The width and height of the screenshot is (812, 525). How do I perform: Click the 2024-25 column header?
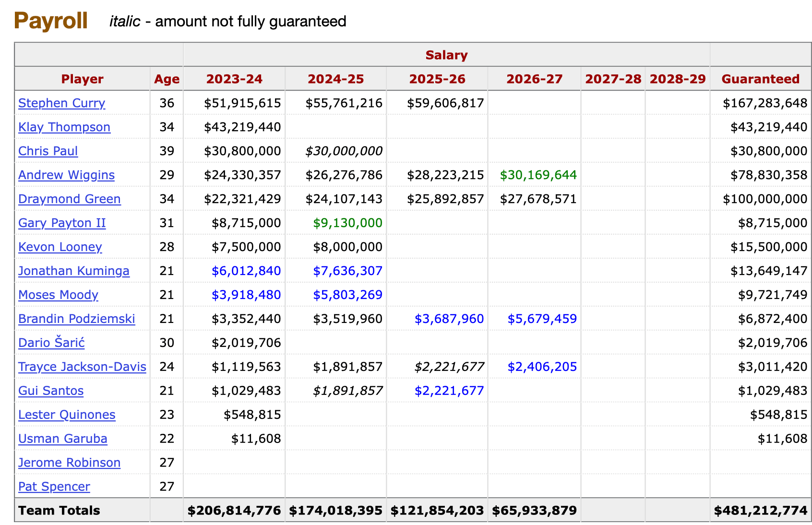(335, 79)
